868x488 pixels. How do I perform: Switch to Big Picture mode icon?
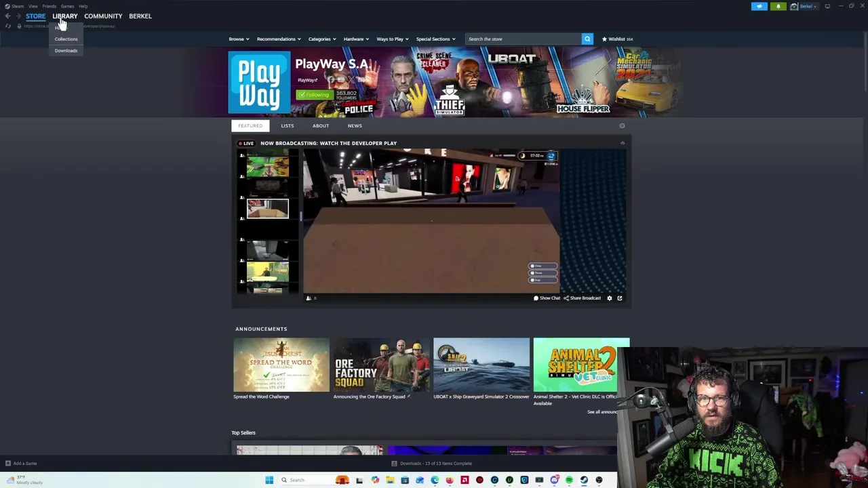(x=827, y=6)
